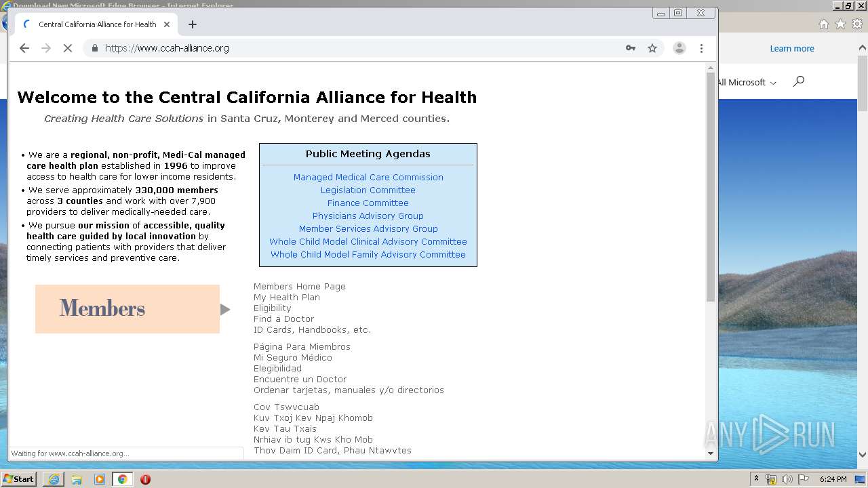This screenshot has width=868, height=488.
Task: Expand All Microsoft dropdown in Internet Explorer
Action: click(747, 83)
